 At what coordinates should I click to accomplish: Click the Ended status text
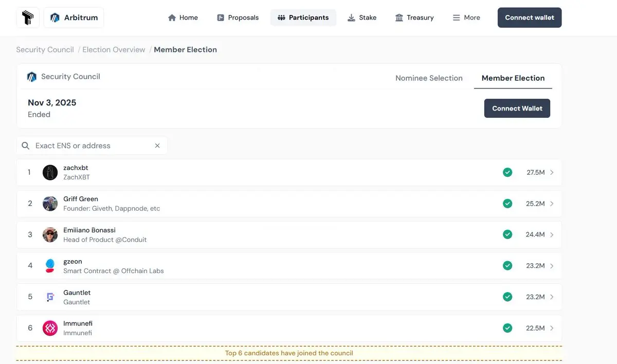point(39,115)
